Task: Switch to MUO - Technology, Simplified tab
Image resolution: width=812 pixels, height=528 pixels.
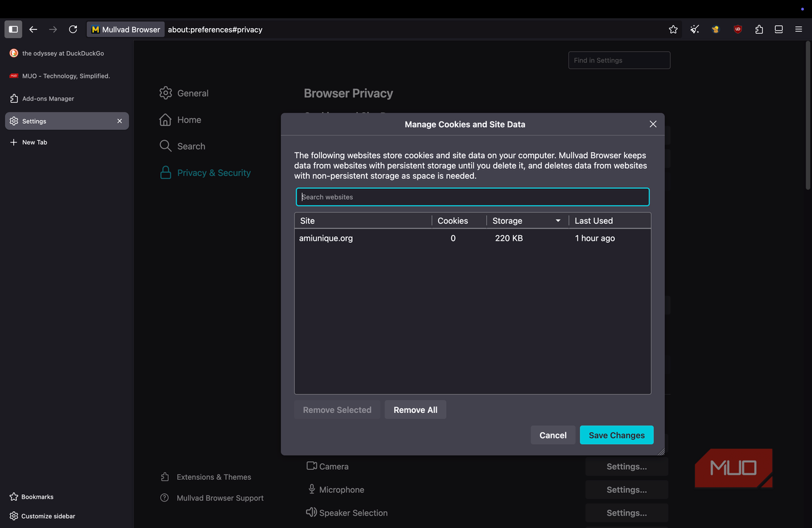Action: (x=67, y=76)
